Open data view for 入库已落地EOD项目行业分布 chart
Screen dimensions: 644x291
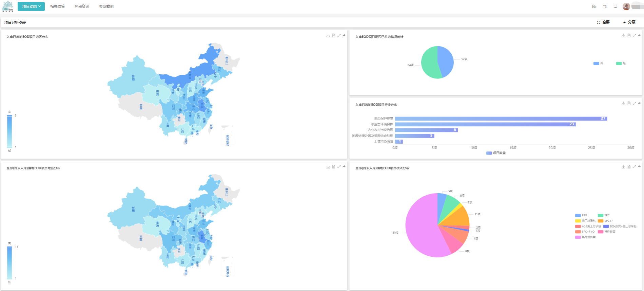point(629,104)
